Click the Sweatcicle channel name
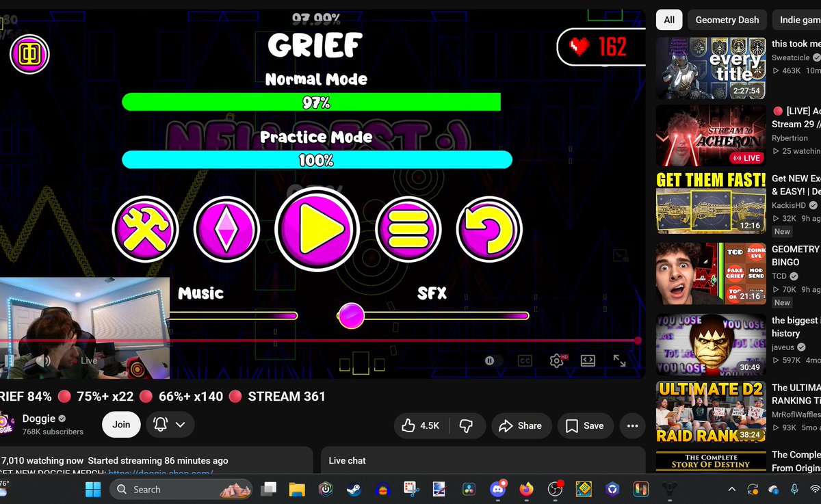821x504 pixels. [x=791, y=58]
